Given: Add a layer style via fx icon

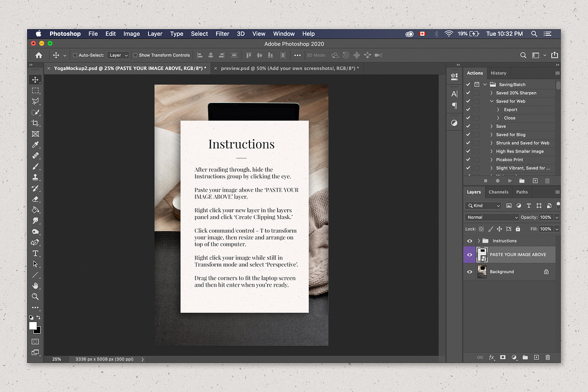Looking at the screenshot, I should 491,358.
